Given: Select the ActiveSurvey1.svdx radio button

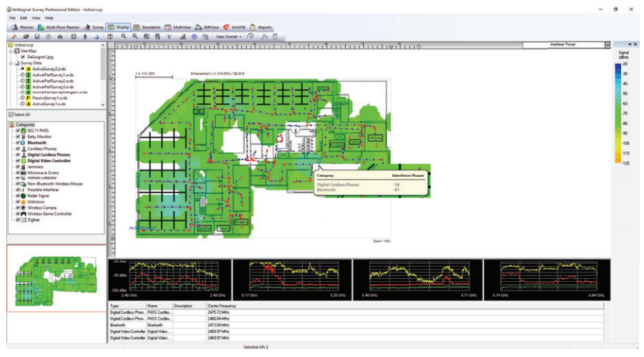Looking at the screenshot, I should point(23,104).
